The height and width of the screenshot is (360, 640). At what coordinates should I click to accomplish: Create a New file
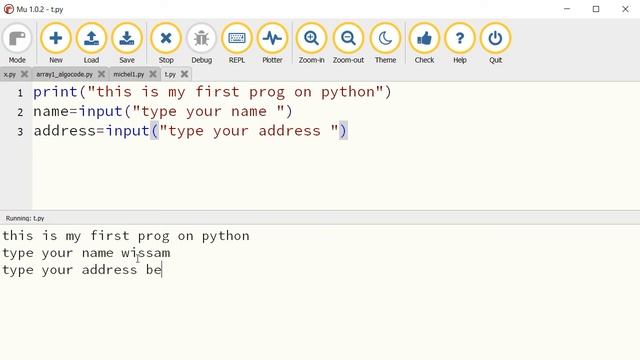click(56, 44)
